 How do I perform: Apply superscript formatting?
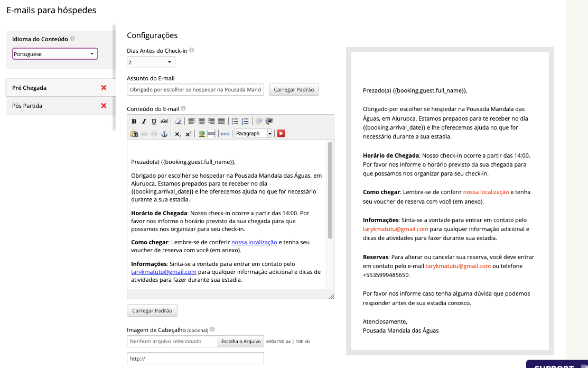coord(188,134)
